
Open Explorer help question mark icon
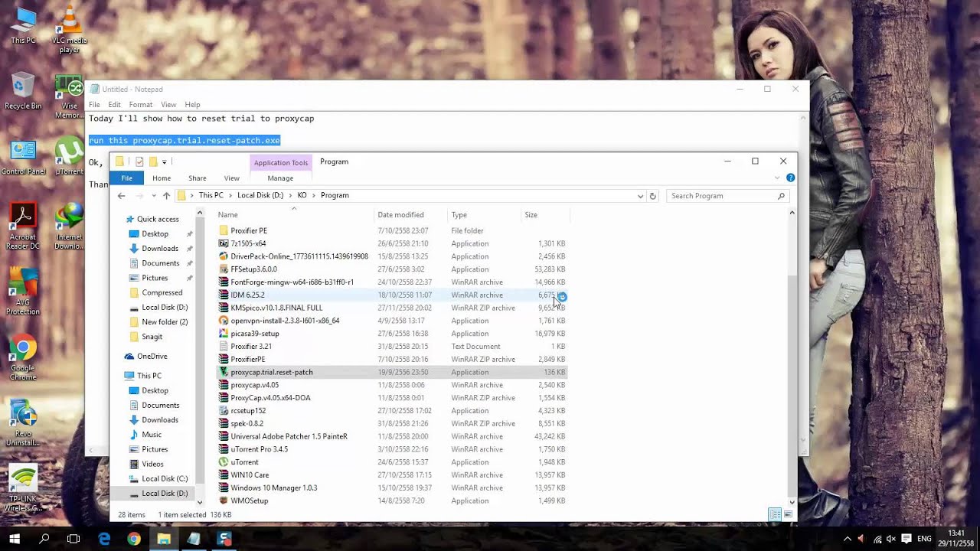tap(791, 178)
